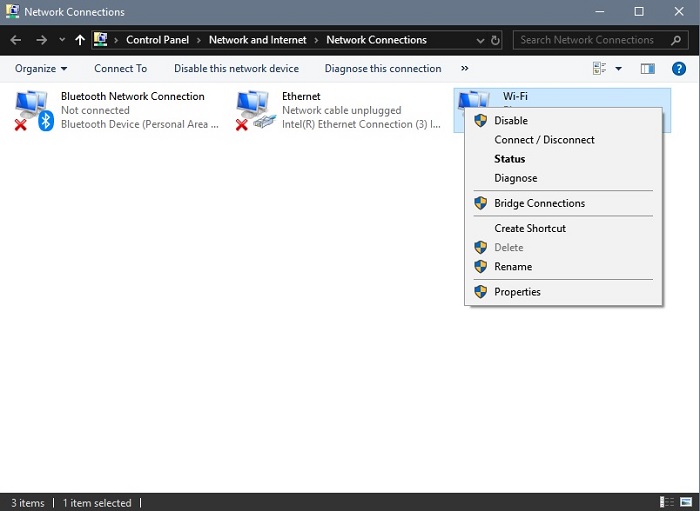Show more toolbar commands chevron
The width and height of the screenshot is (700, 511).
(464, 68)
